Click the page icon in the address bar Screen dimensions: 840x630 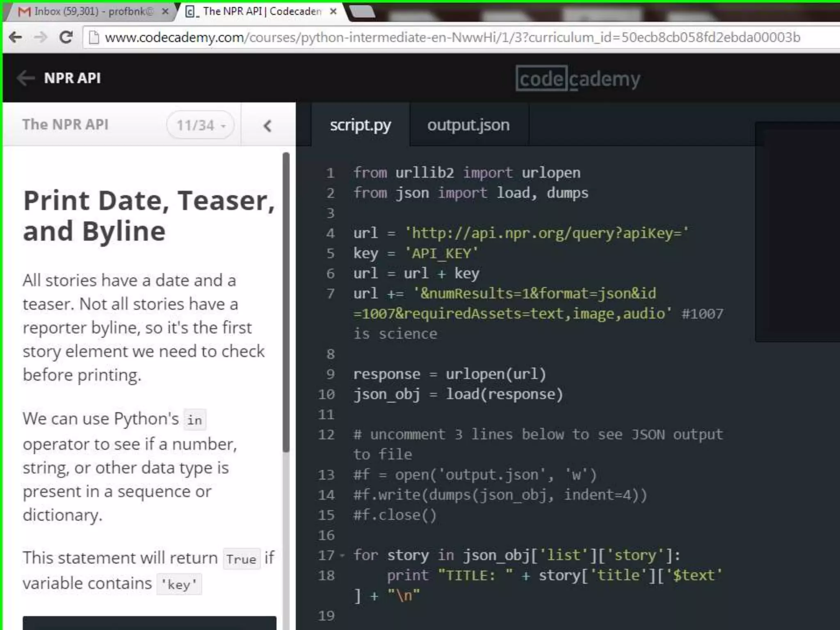point(94,38)
